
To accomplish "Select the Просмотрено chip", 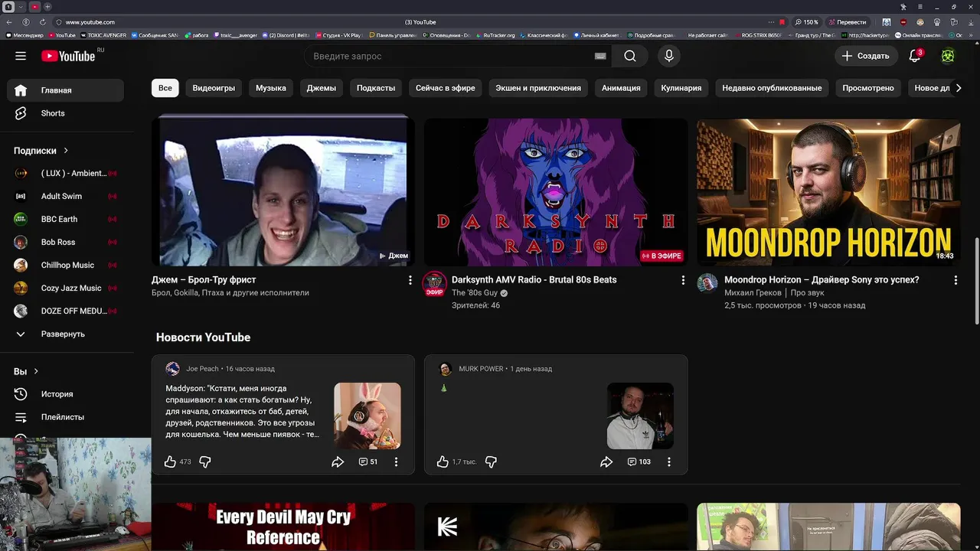I will coord(868,88).
